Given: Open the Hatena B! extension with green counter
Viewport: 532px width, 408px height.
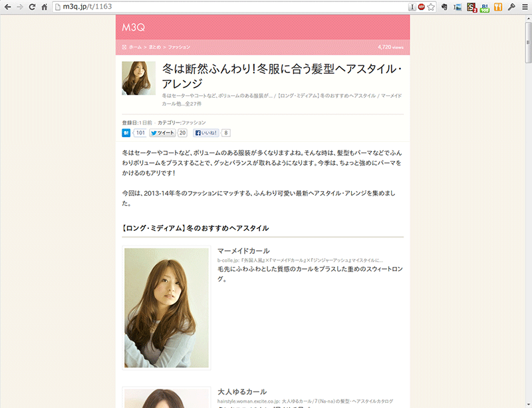Looking at the screenshot, I should pyautogui.click(x=485, y=7).
